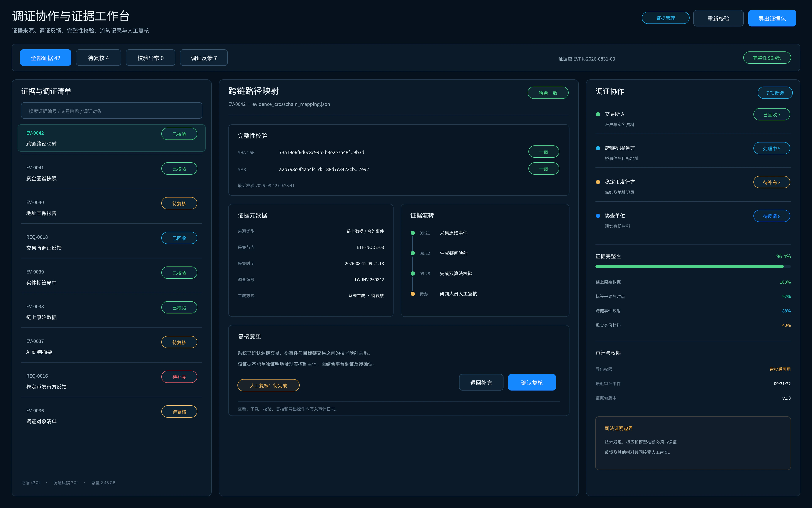Click the 待复核 badge on EV-0036

pyautogui.click(x=179, y=411)
